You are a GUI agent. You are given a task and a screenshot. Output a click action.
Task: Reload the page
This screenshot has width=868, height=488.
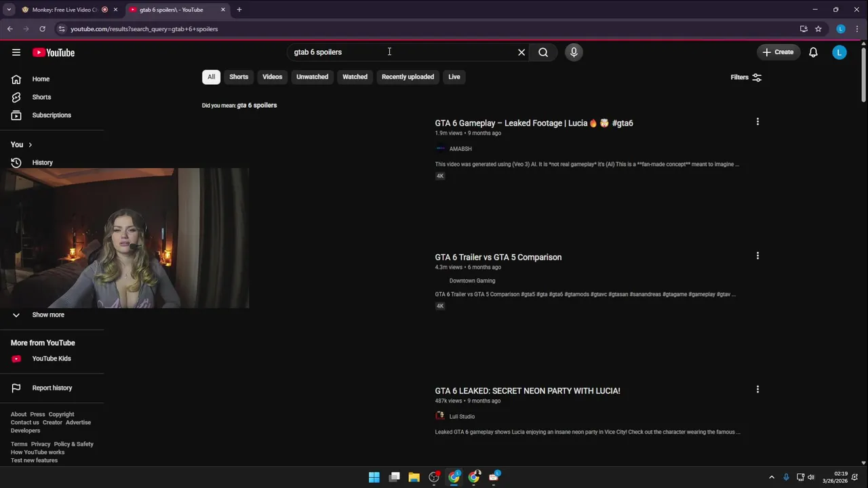pyautogui.click(x=42, y=29)
